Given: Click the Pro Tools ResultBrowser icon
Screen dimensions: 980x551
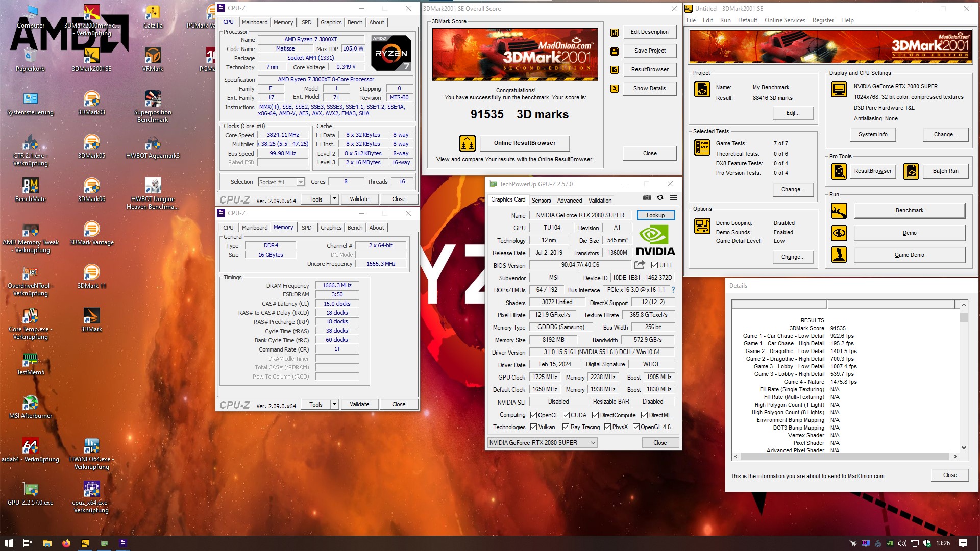Looking at the screenshot, I should pos(839,171).
